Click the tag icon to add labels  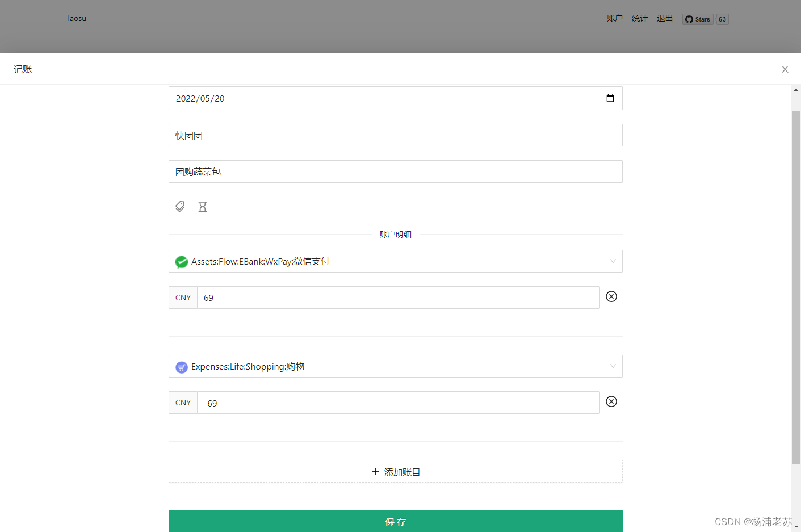[x=180, y=206]
